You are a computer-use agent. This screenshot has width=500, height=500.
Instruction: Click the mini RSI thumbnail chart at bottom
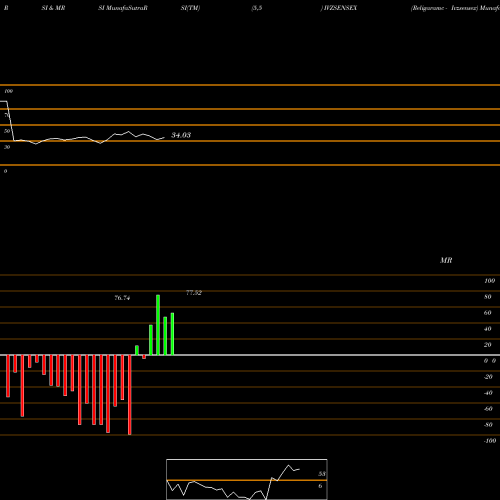247,479
